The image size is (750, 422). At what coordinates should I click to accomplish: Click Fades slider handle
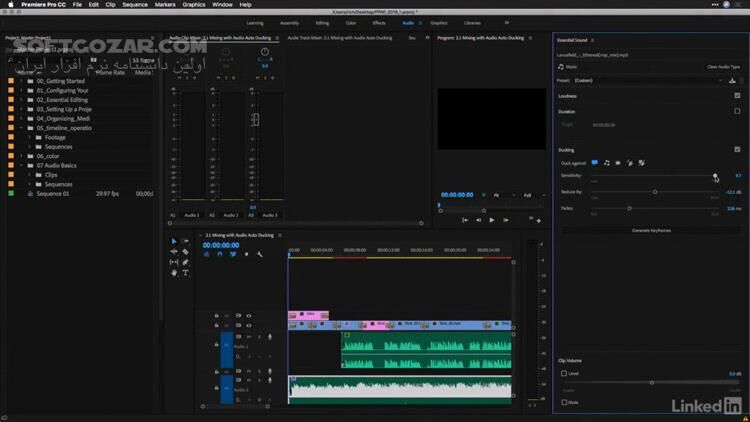(x=629, y=208)
